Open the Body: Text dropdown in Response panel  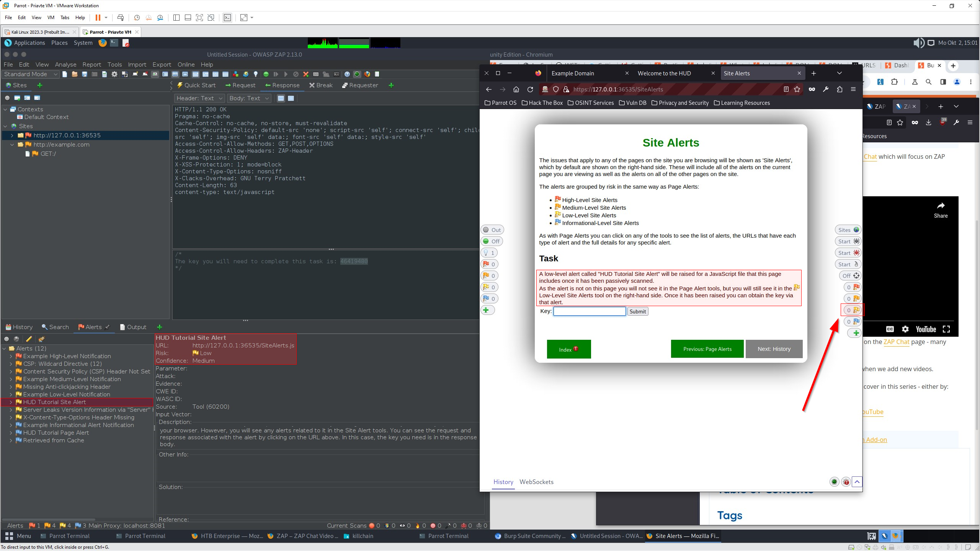(249, 98)
